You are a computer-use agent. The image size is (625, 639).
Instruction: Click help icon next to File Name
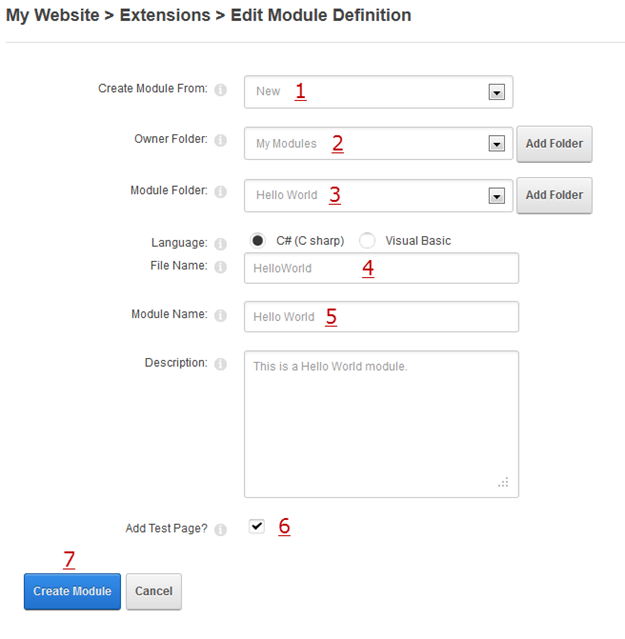point(221,267)
